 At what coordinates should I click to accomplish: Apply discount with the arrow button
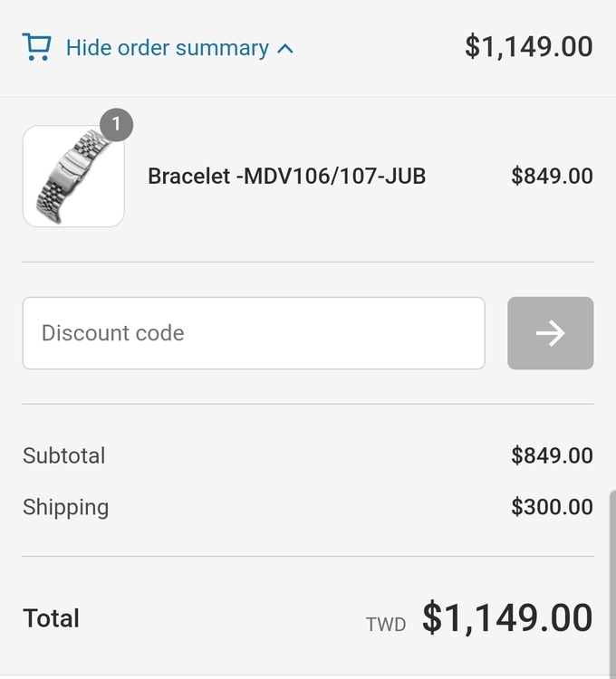(x=550, y=333)
